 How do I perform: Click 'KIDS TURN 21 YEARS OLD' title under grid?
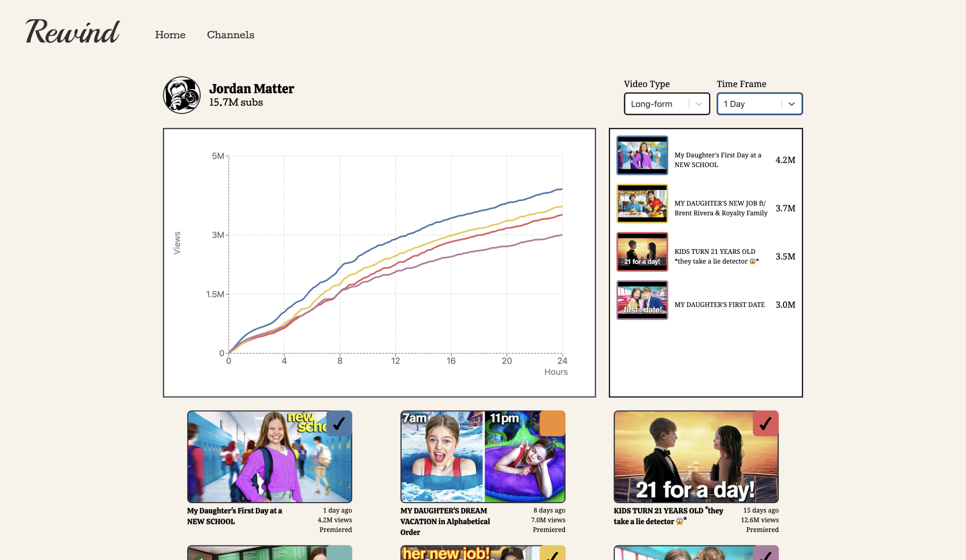click(x=669, y=516)
